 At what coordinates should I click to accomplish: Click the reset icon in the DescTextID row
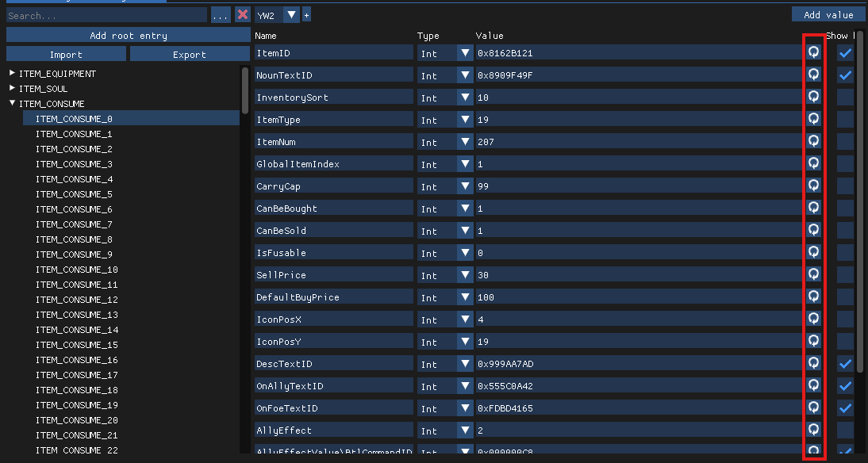pyautogui.click(x=813, y=362)
